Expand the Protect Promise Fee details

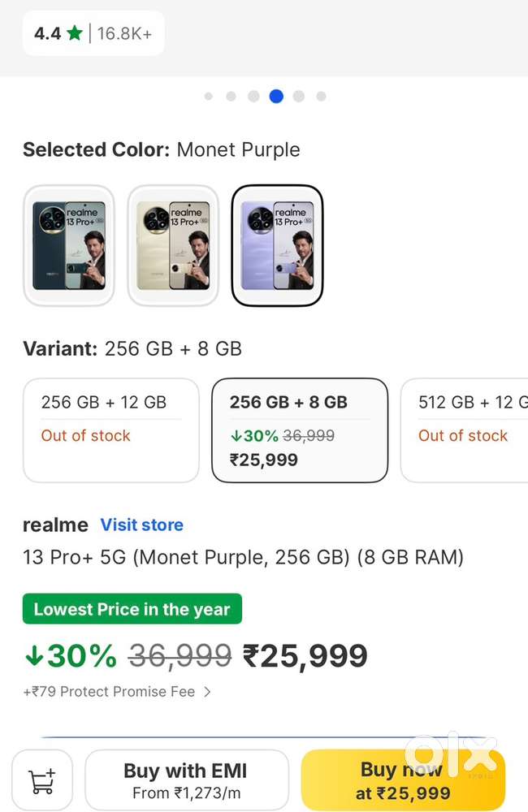pyautogui.click(x=108, y=692)
